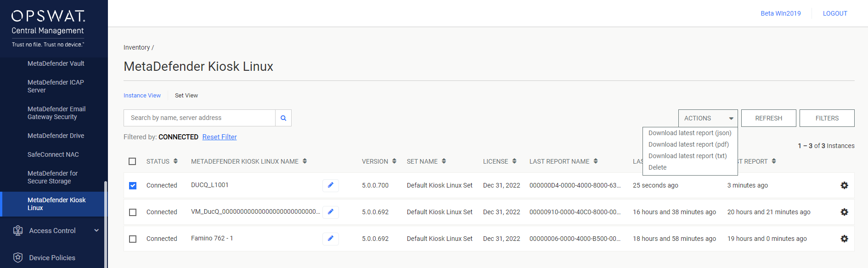
Task: Click the Reset Filter link
Action: pyautogui.click(x=220, y=137)
